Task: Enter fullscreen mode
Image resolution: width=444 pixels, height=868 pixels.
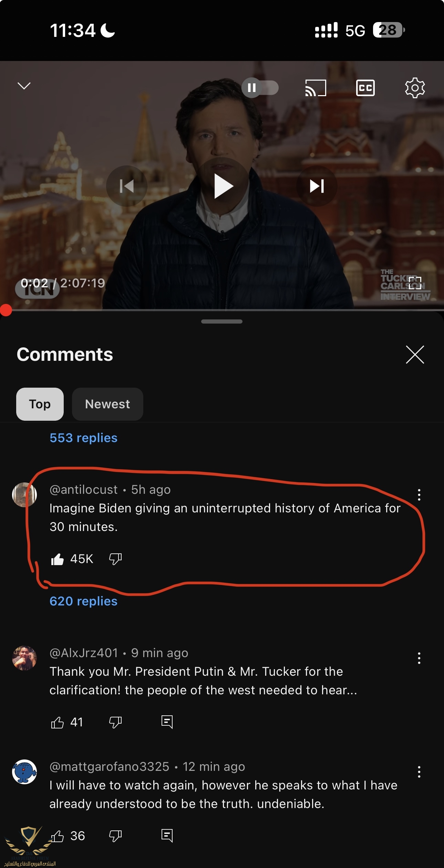Action: coord(415,283)
